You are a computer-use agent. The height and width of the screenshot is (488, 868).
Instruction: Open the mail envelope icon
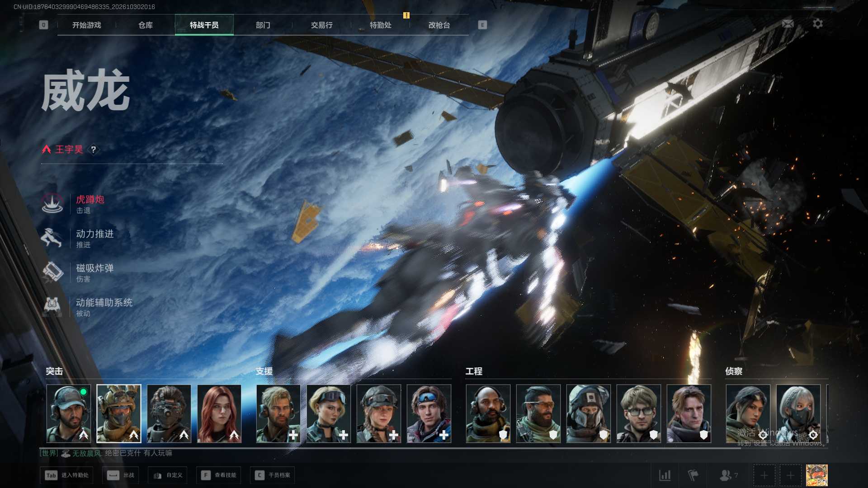[788, 23]
